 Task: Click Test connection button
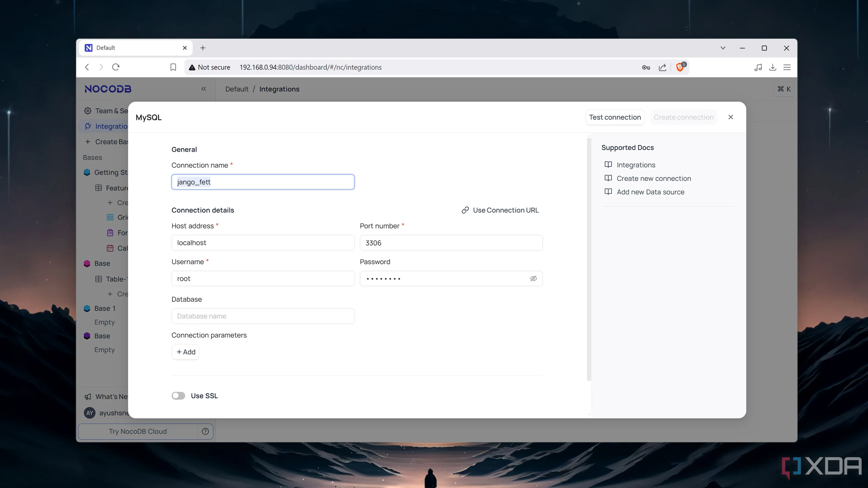tap(615, 117)
